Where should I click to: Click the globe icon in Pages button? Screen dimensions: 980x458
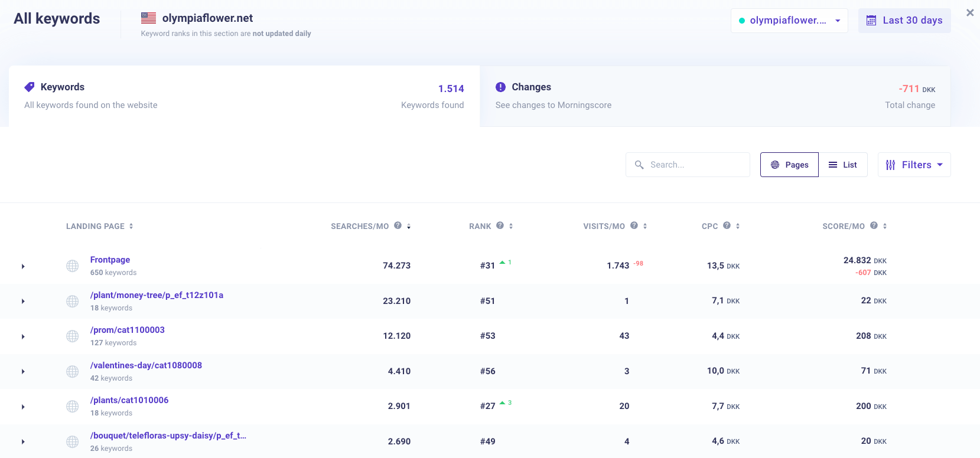[x=775, y=165]
